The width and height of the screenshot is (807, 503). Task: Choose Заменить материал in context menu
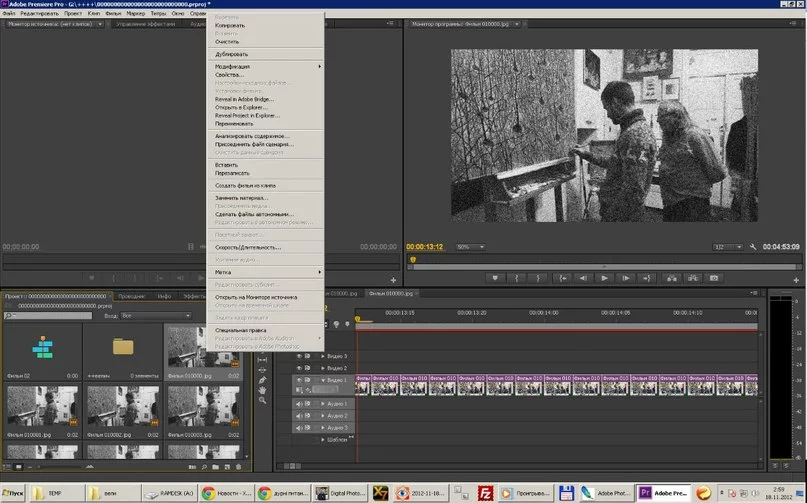[x=266, y=198]
